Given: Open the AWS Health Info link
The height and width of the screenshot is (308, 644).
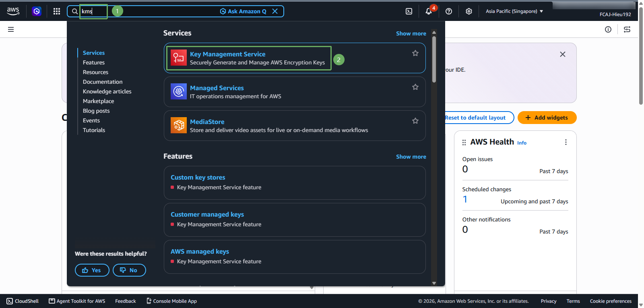Looking at the screenshot, I should [x=522, y=143].
